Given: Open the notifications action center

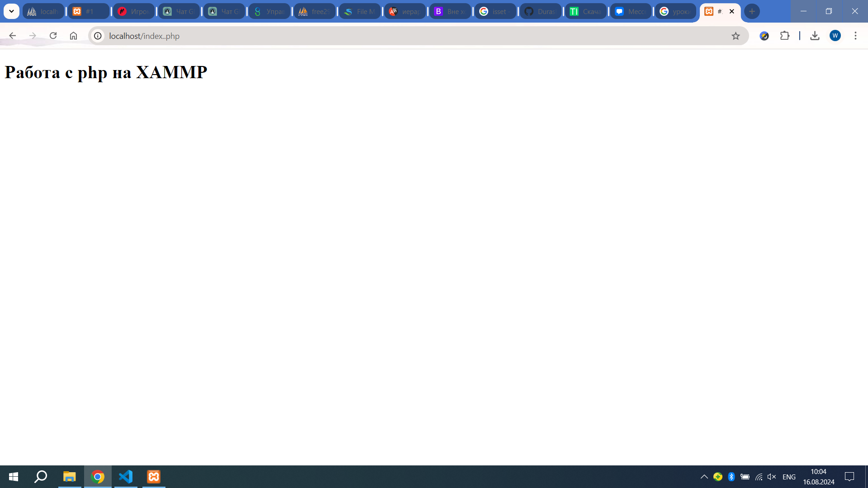Looking at the screenshot, I should [x=849, y=477].
